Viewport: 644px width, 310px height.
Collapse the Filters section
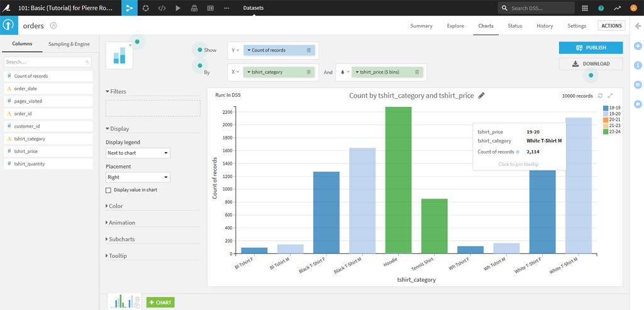pos(116,91)
